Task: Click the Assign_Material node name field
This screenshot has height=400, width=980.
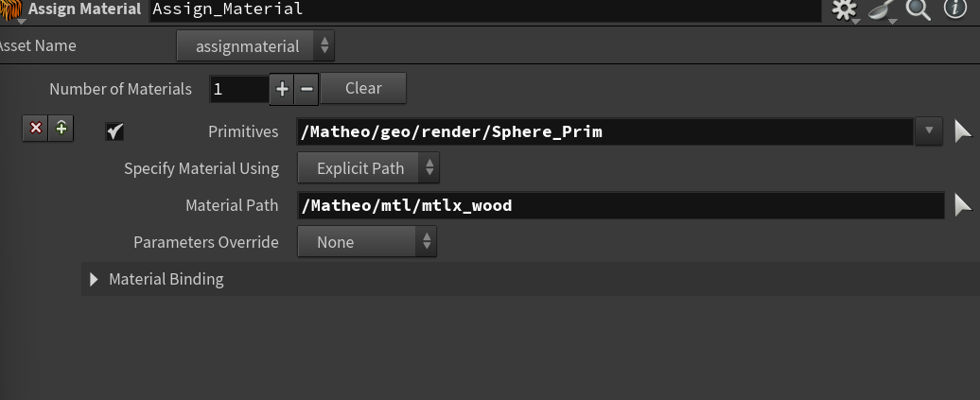Action: (x=482, y=9)
